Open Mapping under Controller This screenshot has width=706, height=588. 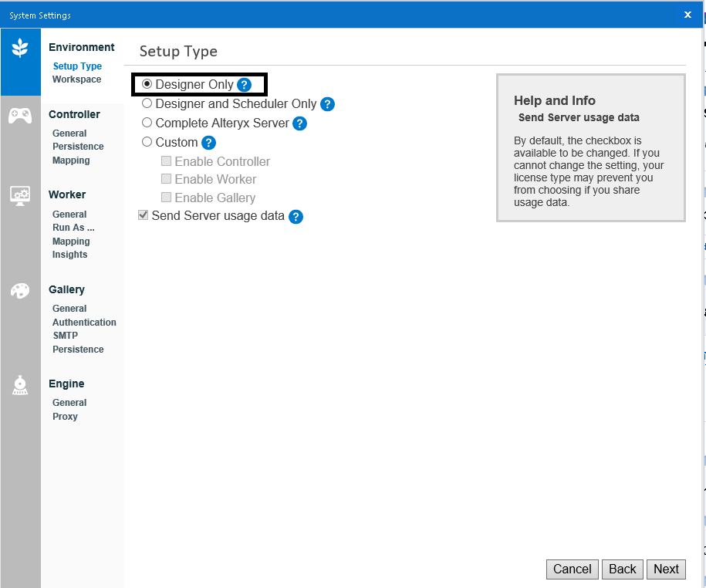pos(71,161)
